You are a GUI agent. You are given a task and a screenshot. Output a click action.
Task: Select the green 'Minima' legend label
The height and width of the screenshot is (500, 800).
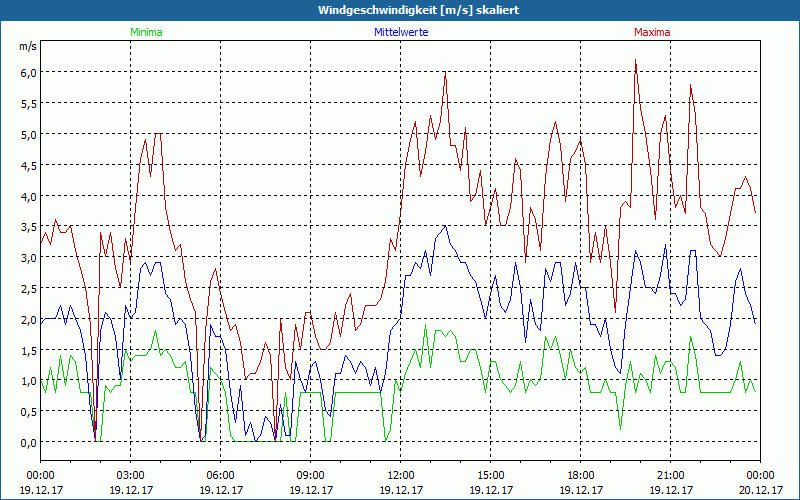[146, 32]
